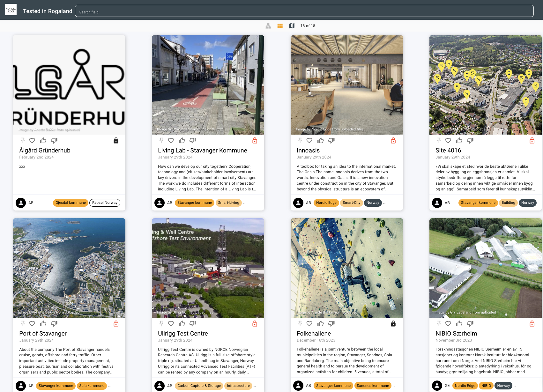Thumbs up Port of Stavanger
The image size is (543, 392).
43,323
